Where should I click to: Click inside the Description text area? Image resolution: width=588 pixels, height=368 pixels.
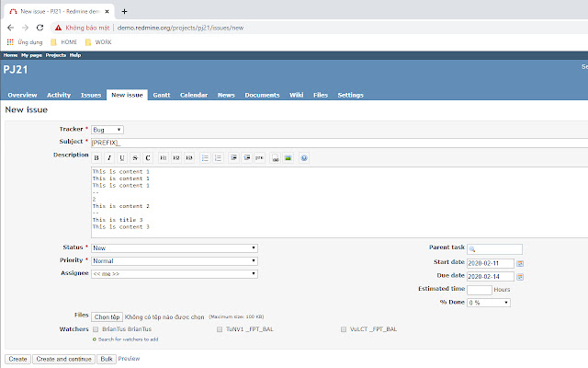(x=339, y=202)
